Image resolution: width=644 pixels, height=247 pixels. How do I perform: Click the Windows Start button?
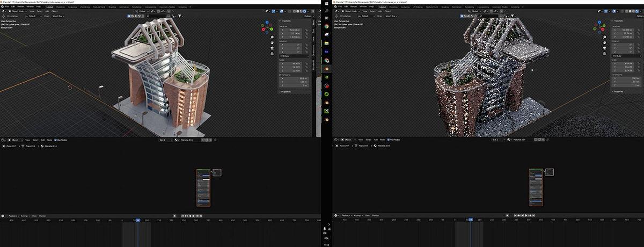(326, 3)
